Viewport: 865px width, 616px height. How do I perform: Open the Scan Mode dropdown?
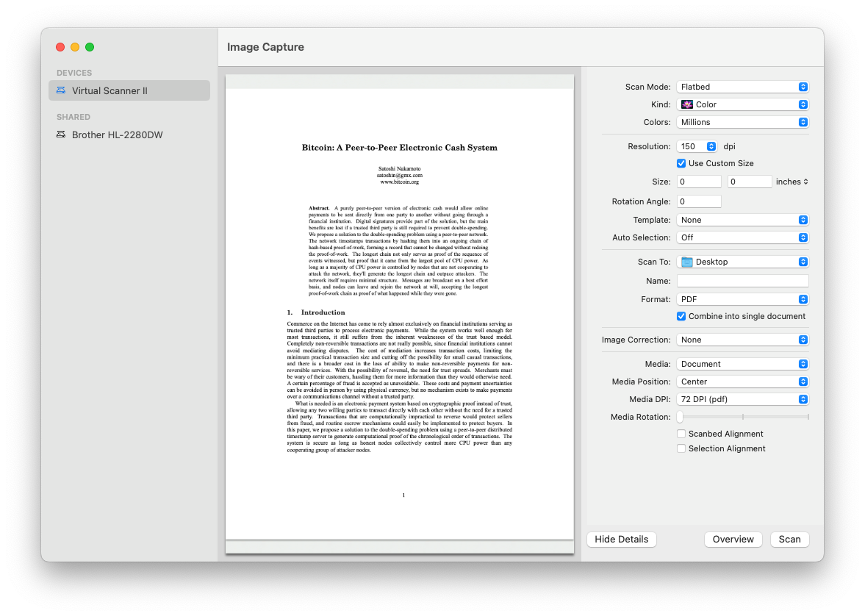point(742,86)
